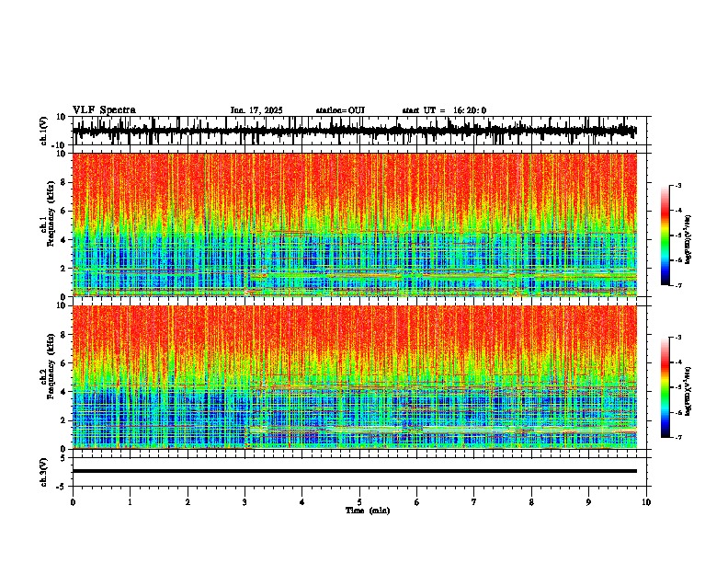Click ch.1 frequency axis tick label 2
Screen dimensions: 728x563
point(63,269)
